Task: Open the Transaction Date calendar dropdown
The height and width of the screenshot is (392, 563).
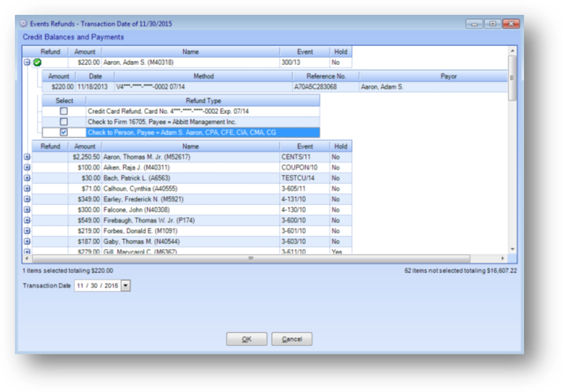Action: click(125, 286)
